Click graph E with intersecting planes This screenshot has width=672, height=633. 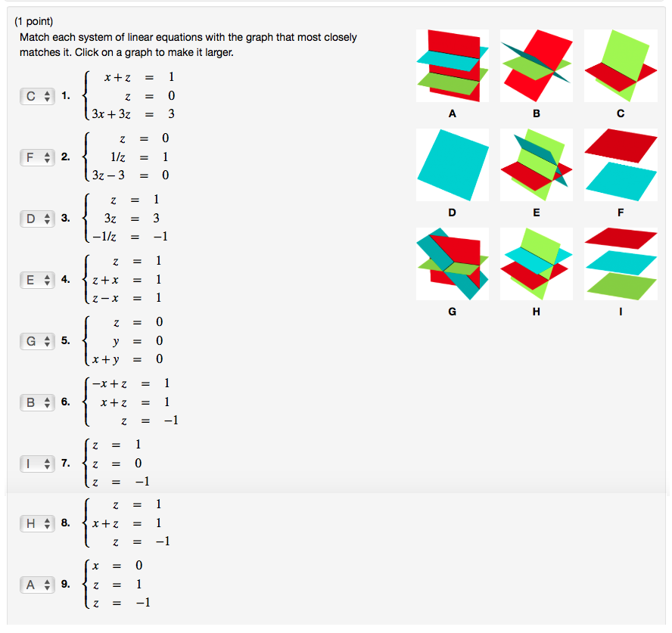point(536,164)
